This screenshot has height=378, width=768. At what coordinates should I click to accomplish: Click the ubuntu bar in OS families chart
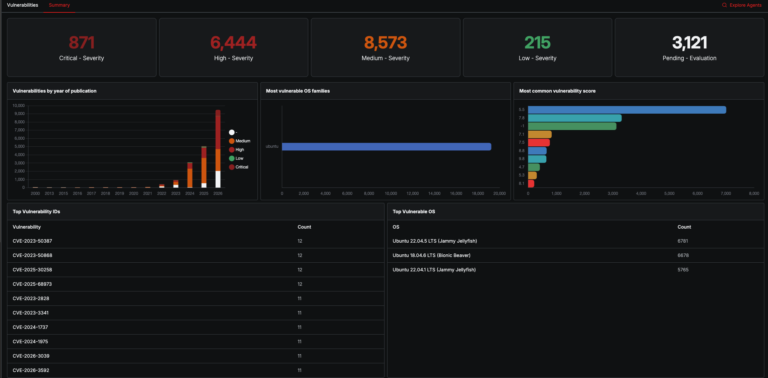coord(386,146)
